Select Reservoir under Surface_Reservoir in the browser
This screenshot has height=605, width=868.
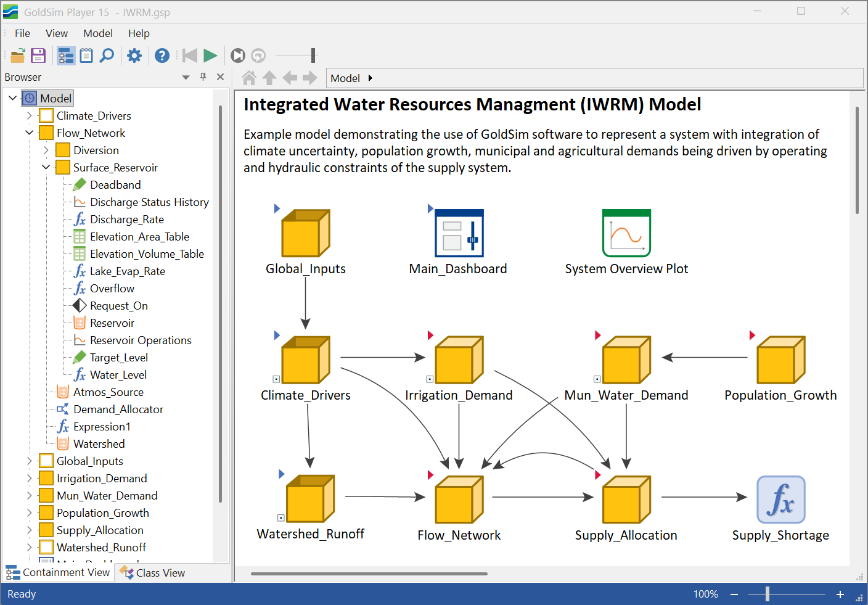tap(112, 323)
